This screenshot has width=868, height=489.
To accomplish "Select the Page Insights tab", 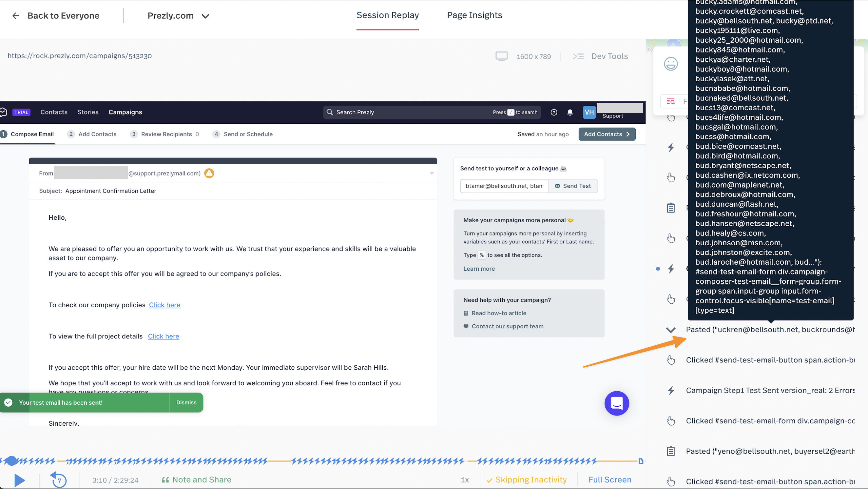I will click(x=475, y=15).
